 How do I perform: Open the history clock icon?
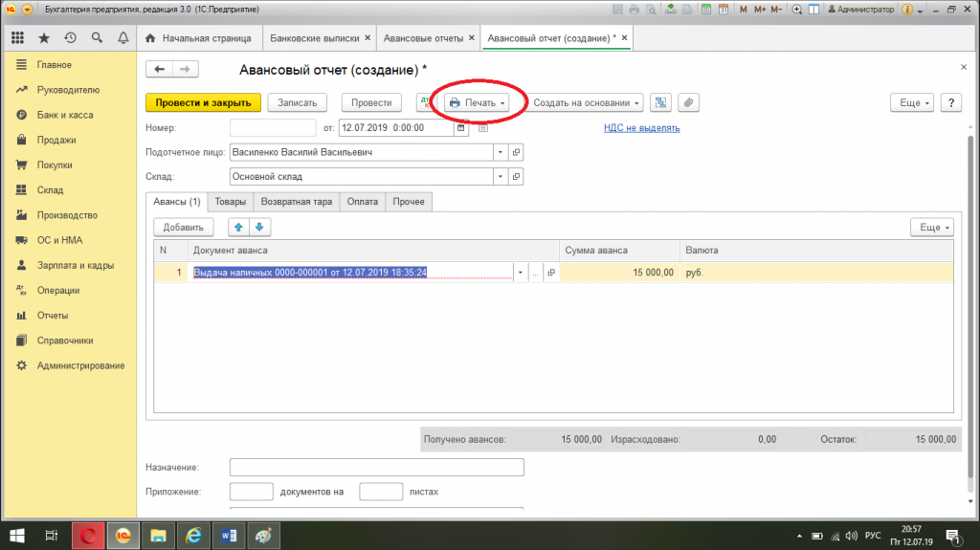[x=71, y=38]
